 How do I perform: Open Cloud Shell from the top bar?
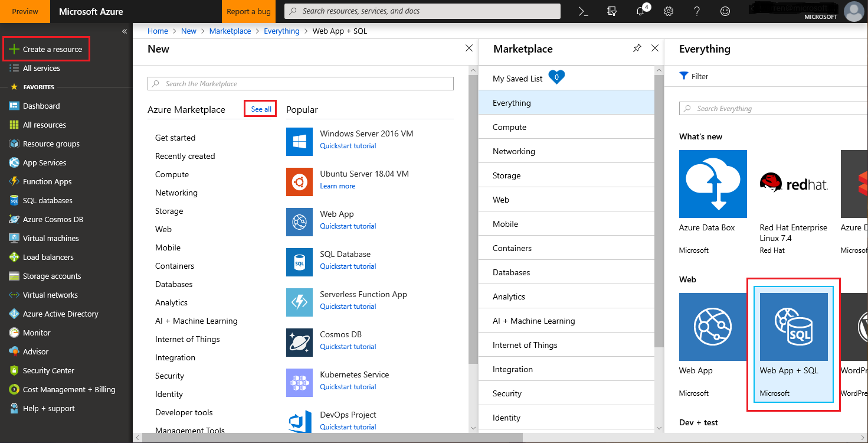(583, 11)
